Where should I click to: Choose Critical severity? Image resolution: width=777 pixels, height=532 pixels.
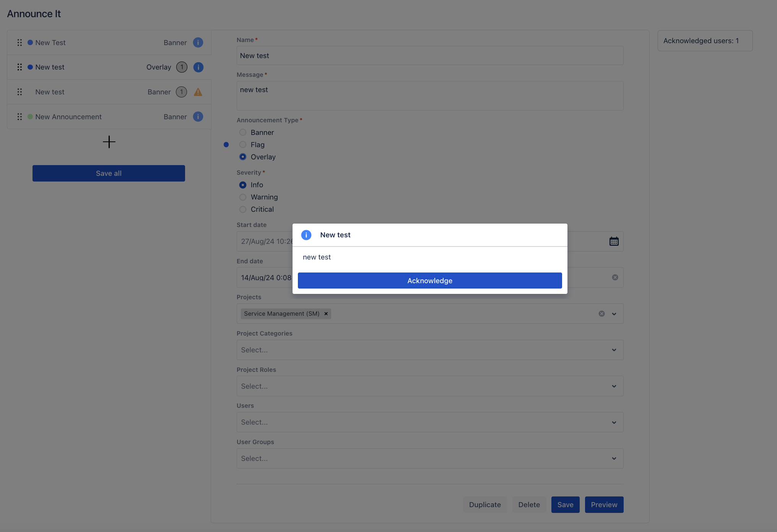[x=243, y=209]
